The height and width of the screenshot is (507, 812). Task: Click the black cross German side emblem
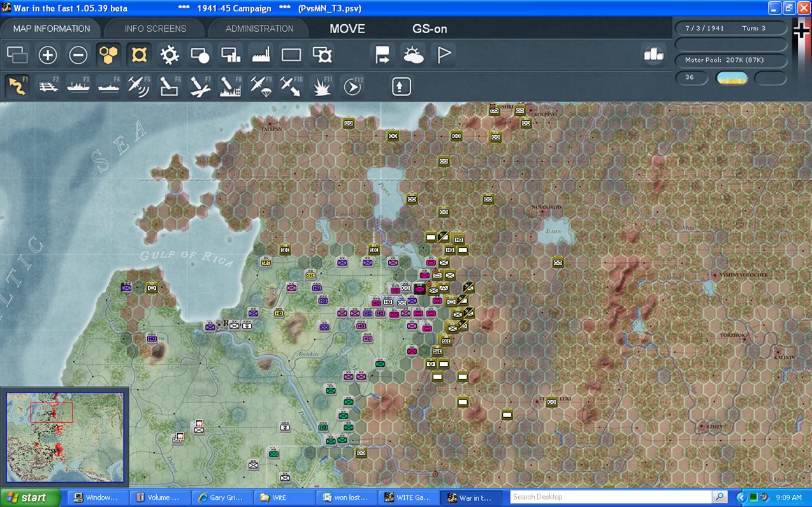click(801, 30)
